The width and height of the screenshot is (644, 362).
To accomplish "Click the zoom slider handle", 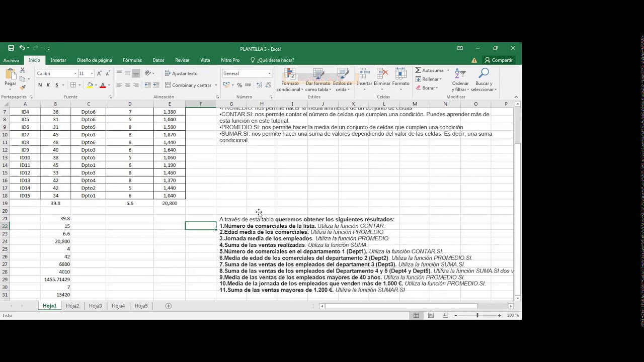I will click(477, 315).
